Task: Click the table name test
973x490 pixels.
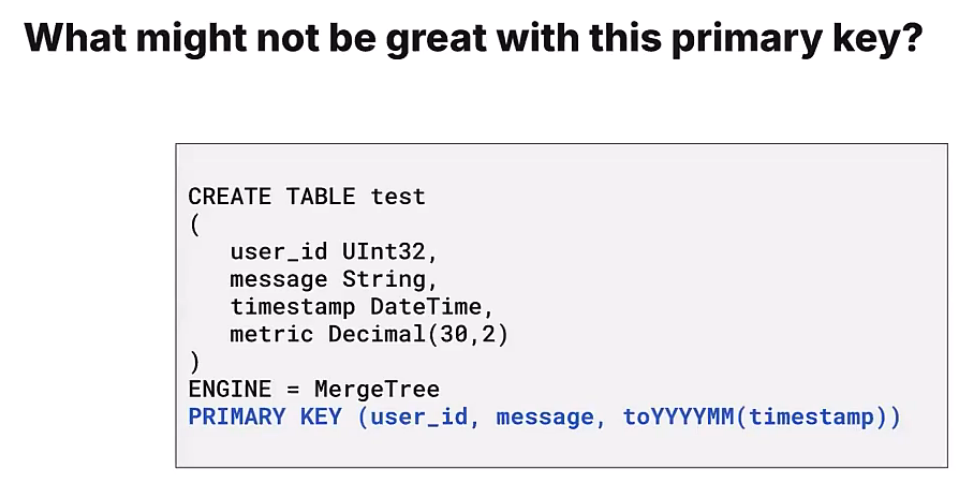Action: point(398,197)
